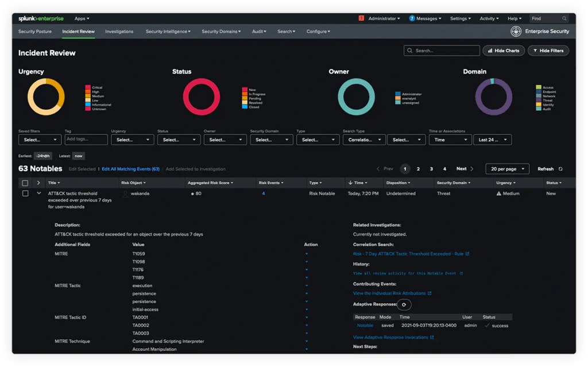Click the search icon beside the Incident Review search box

pyautogui.click(x=408, y=51)
